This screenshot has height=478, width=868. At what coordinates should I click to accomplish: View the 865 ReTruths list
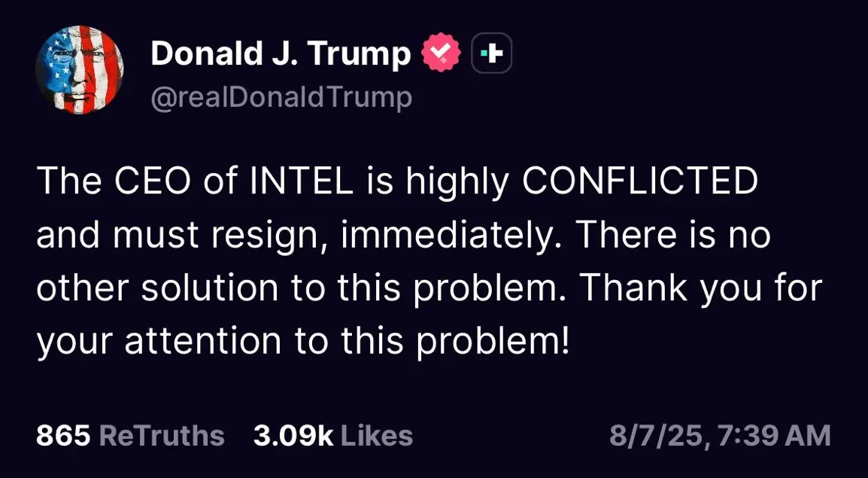coord(130,436)
